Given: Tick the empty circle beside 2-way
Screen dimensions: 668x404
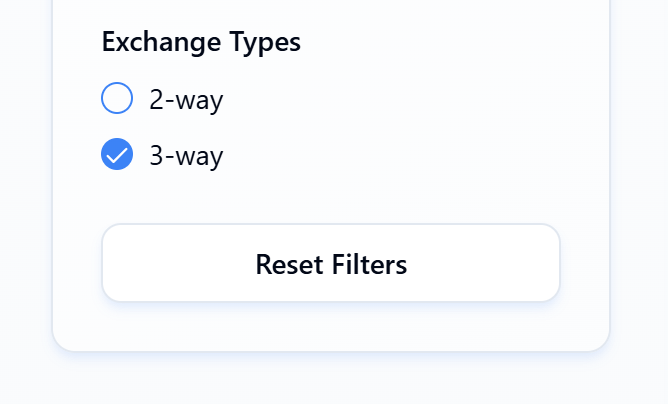Looking at the screenshot, I should 117,99.
